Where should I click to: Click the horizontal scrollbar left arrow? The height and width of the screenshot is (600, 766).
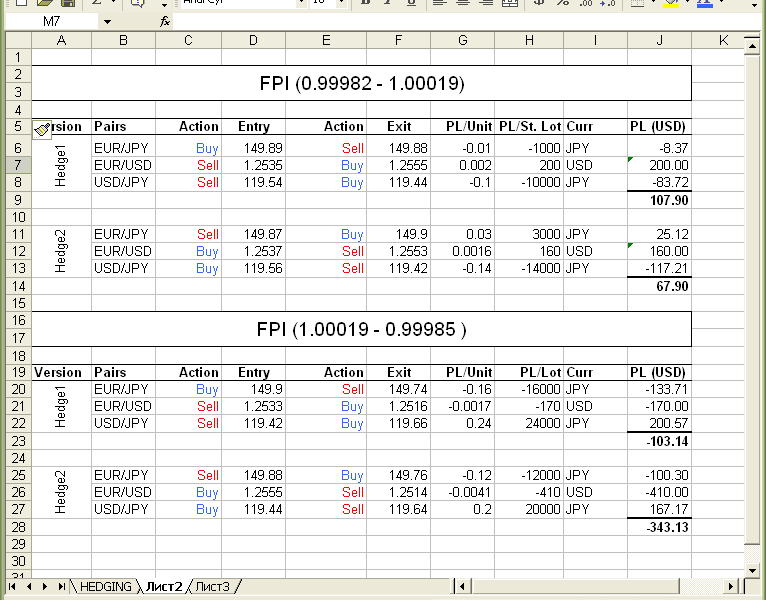(462, 586)
